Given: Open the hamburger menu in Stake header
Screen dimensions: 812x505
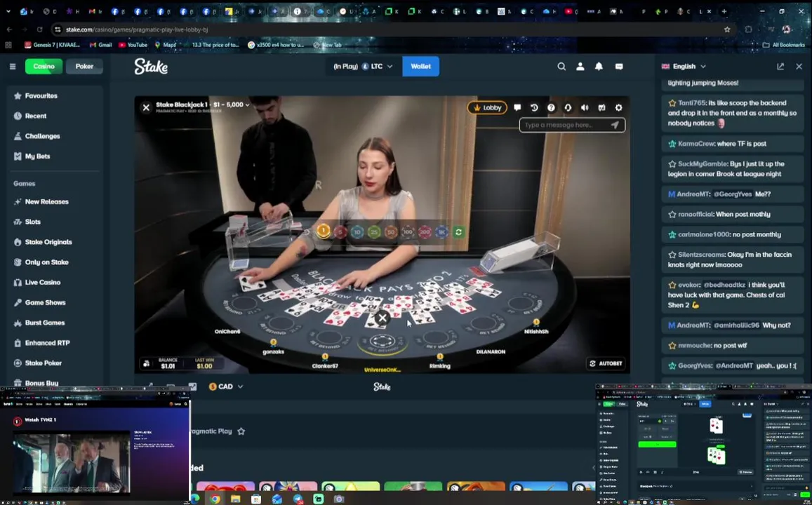Looking at the screenshot, I should tap(13, 66).
